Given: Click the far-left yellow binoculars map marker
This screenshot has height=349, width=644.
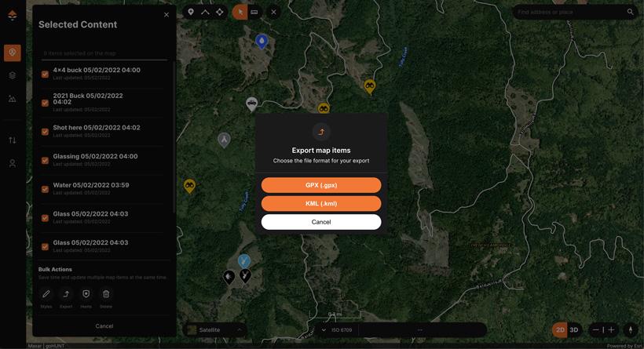Looking at the screenshot, I should (189, 186).
